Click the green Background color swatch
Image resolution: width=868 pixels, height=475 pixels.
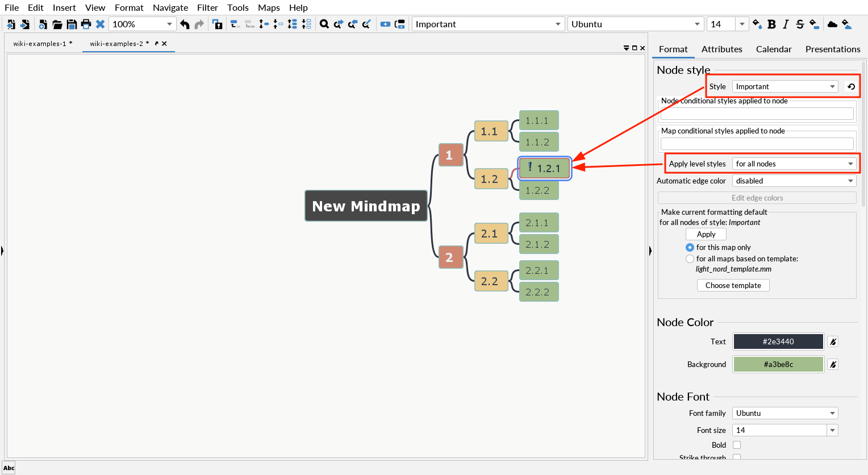(x=778, y=365)
